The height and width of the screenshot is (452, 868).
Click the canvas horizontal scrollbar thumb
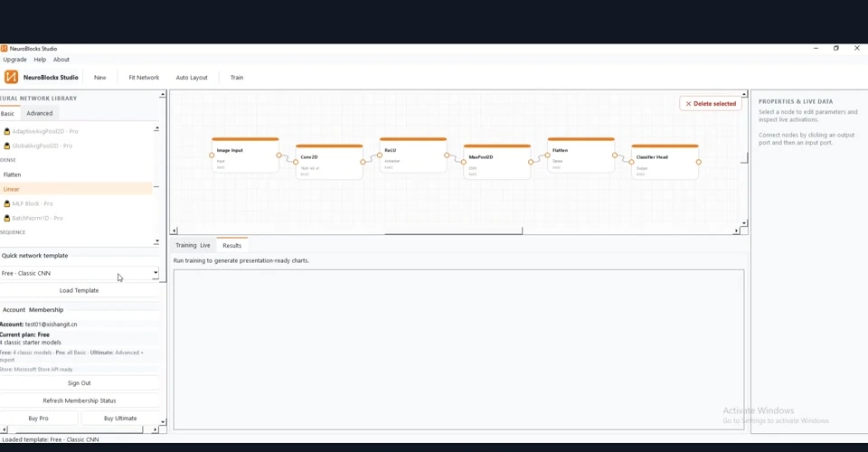click(x=453, y=231)
